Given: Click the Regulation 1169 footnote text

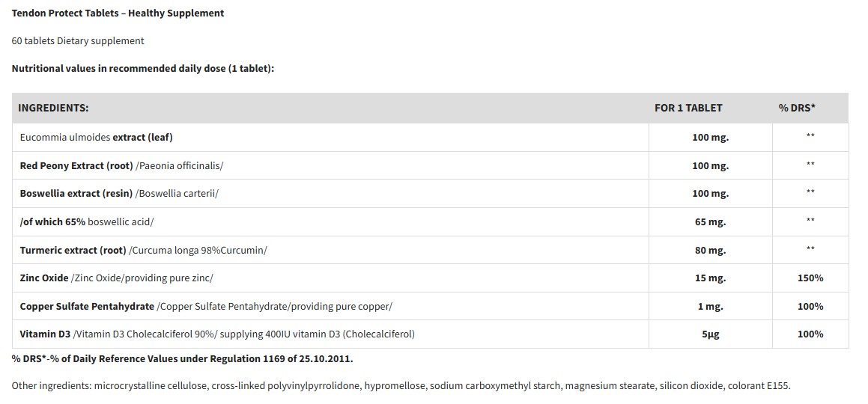Looking at the screenshot, I should click(182, 358).
